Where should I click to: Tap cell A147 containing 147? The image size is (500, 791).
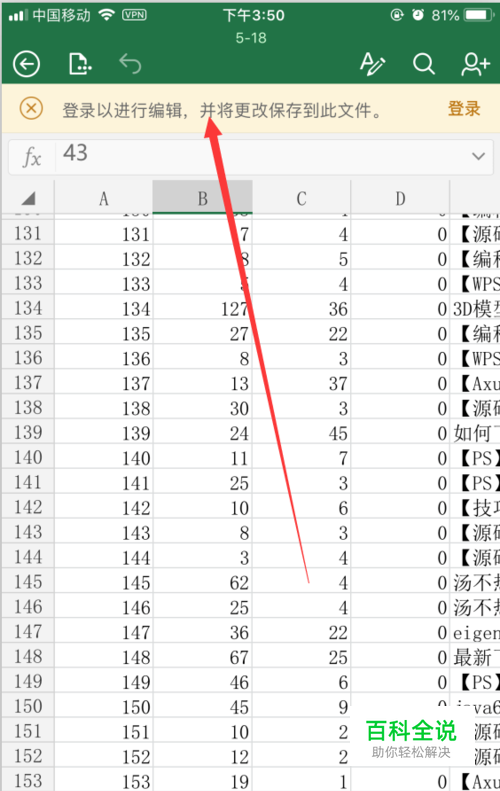[103, 632]
